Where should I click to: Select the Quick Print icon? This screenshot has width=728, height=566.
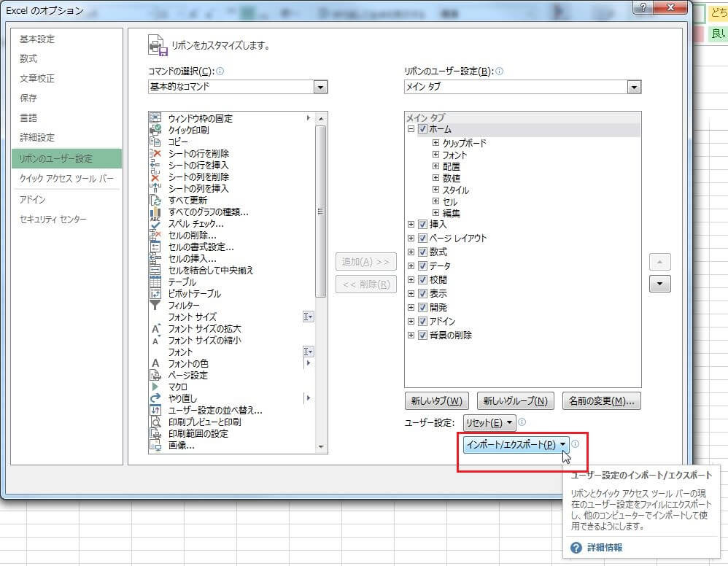coord(155,130)
